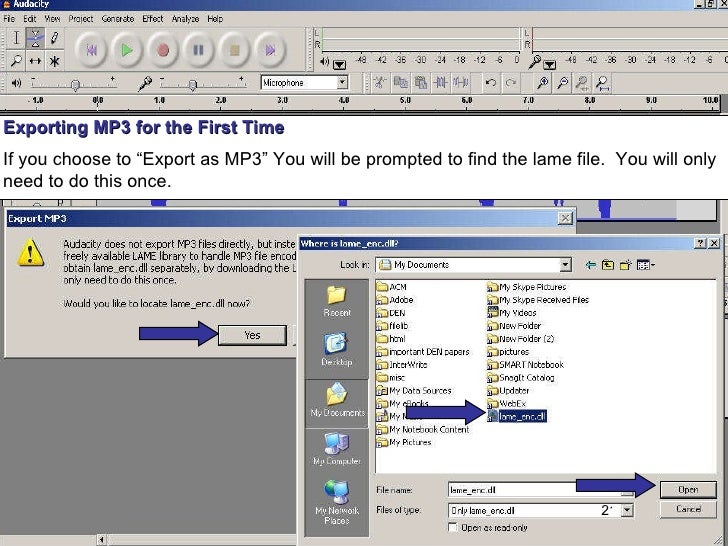Screen dimensions: 728x546
Task: Adjust the input volume slider
Action: [x=192, y=84]
